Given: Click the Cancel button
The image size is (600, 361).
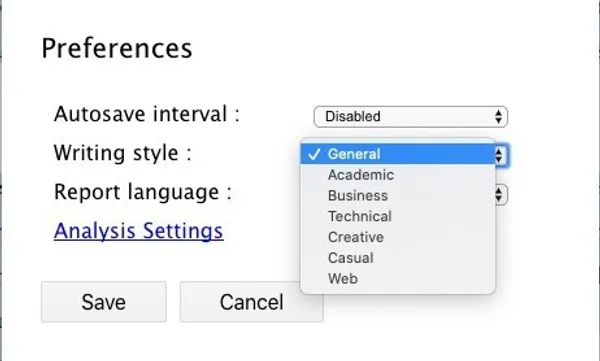Looking at the screenshot, I should [252, 302].
